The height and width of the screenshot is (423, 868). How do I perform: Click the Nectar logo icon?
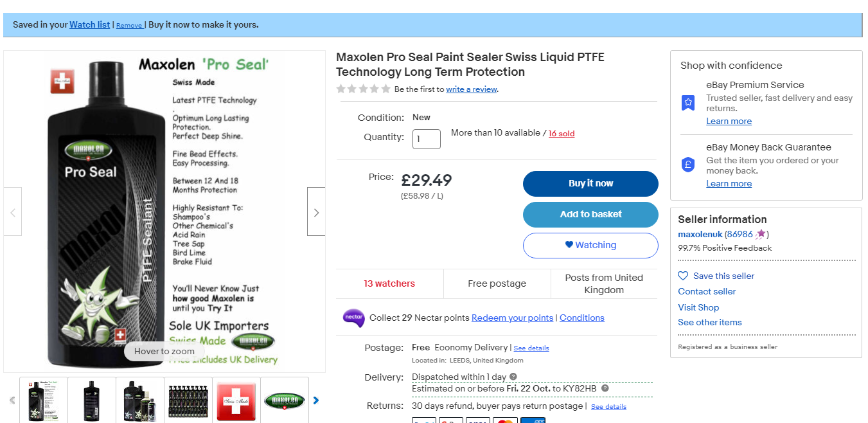coord(353,318)
